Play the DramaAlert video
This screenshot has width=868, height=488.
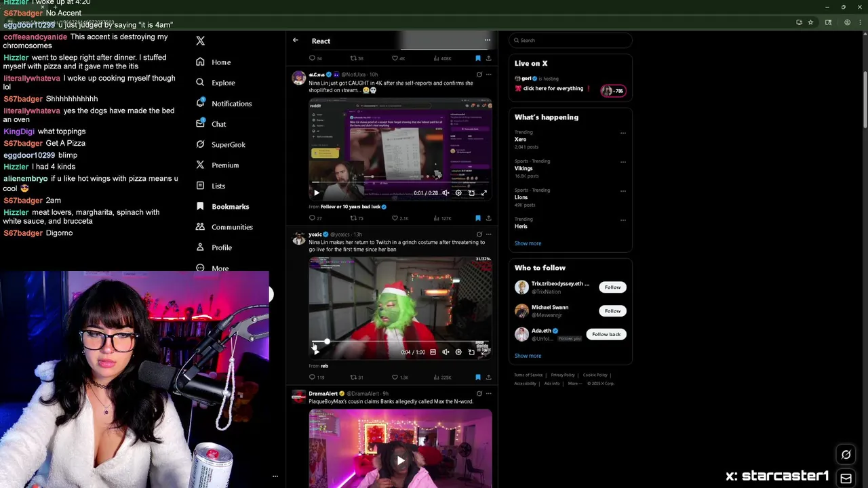point(400,461)
